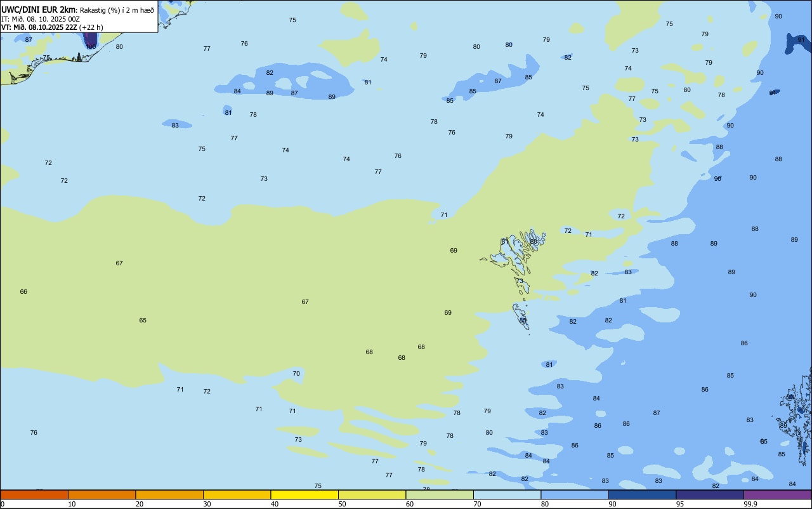Select the purple legend segment above 99.9
The height and width of the screenshot is (509, 812).
coord(777,494)
